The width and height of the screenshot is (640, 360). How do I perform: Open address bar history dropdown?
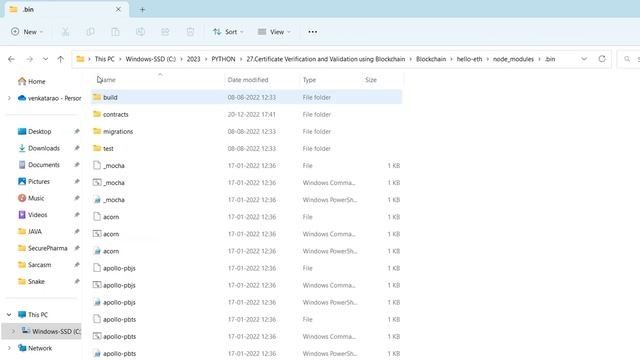coord(584,59)
